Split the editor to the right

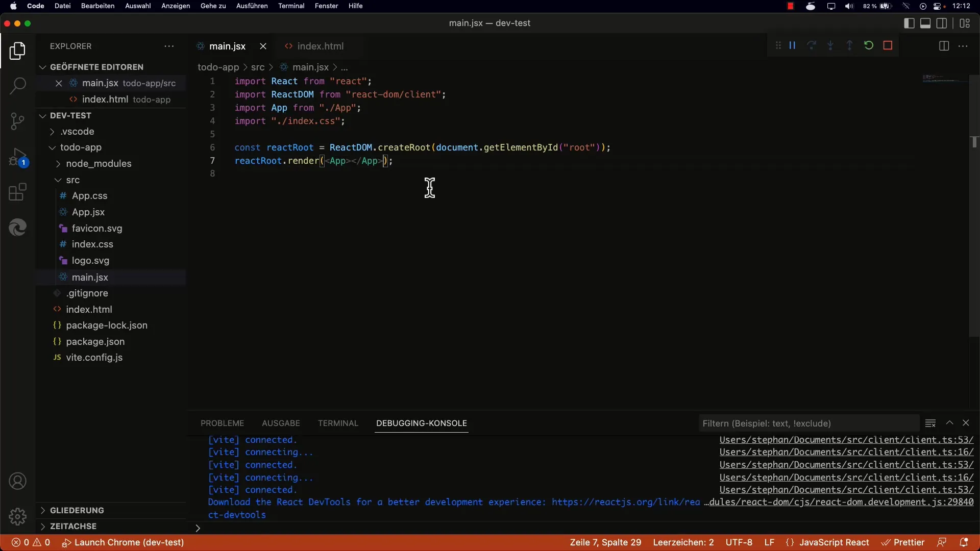click(x=944, y=46)
